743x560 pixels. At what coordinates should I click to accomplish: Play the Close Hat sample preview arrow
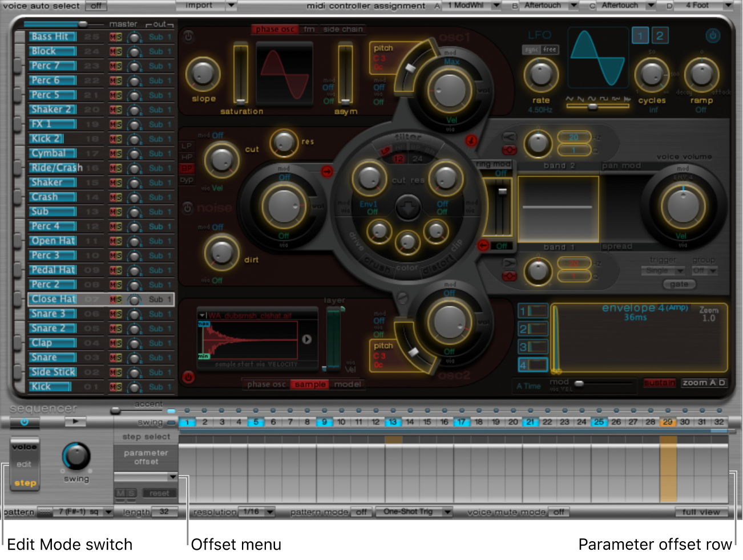tap(307, 340)
